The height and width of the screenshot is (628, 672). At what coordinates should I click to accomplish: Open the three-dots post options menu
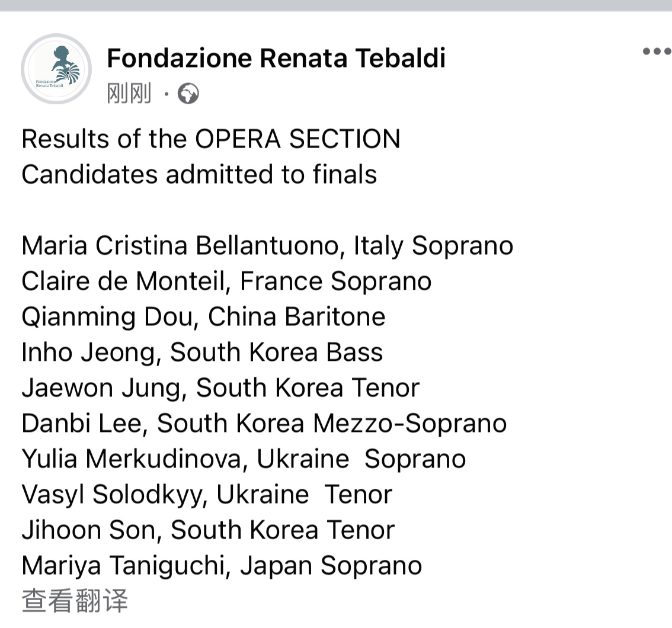[656, 52]
